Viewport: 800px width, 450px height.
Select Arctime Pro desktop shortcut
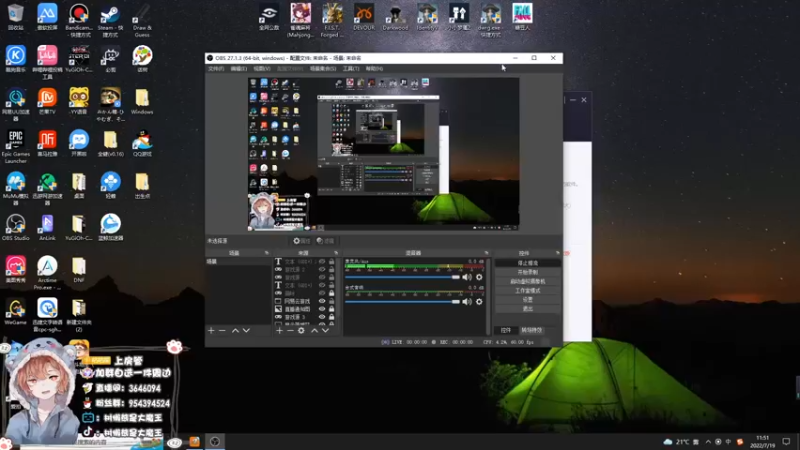[x=47, y=273]
